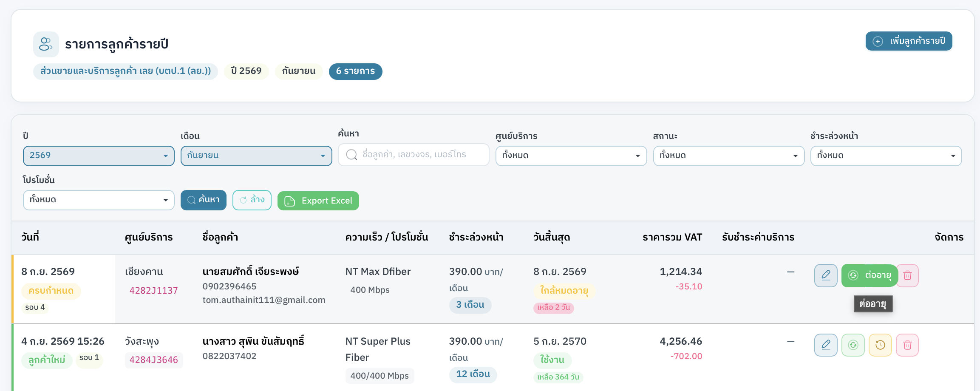This screenshot has height=391, width=980.
Task: Click the magnifier icon in search field
Action: [x=351, y=155]
